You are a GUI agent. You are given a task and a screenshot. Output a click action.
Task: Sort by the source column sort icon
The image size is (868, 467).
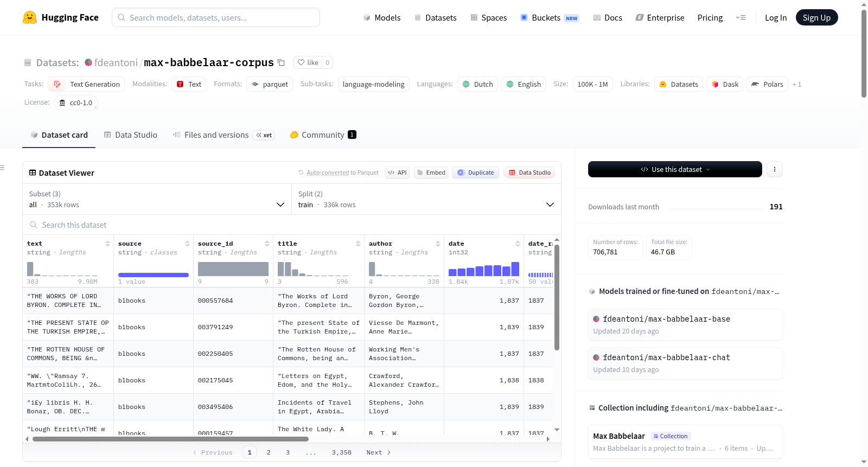(x=187, y=244)
